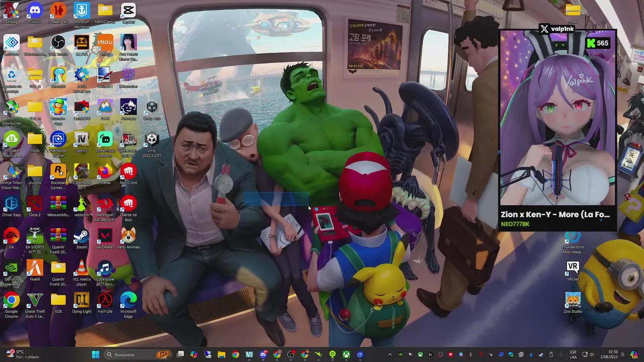Launch Cyberpunk 2077 desktop shortcut
Image resolution: width=644 pixels, height=362 pixels.
click(x=82, y=177)
